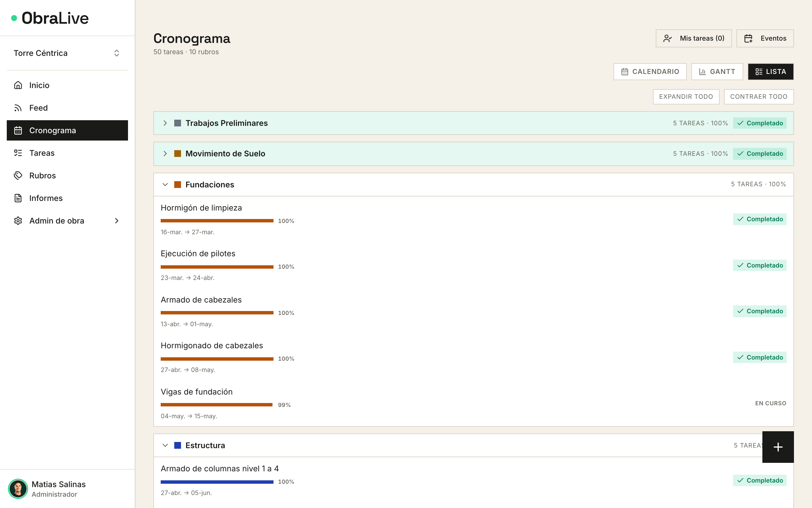Click the Hormigón de limpieza progress bar
The width and height of the screenshot is (812, 508).
tap(217, 221)
